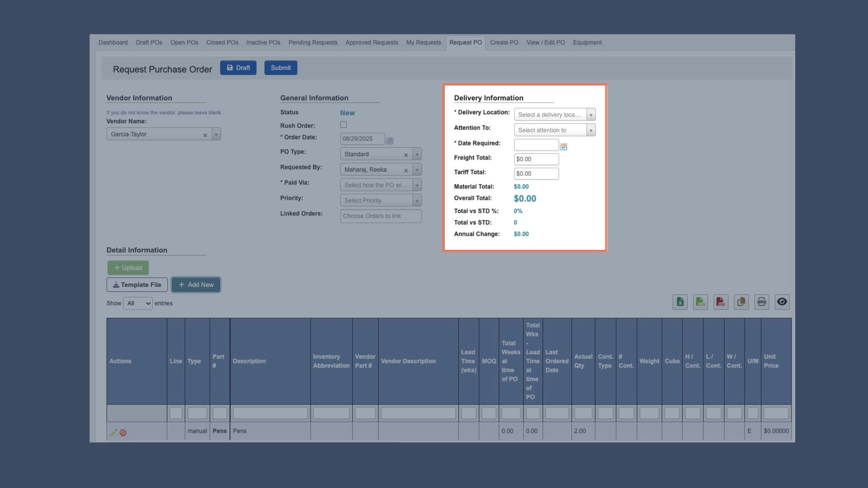
Task: Go to the Equipment tab
Action: pyautogui.click(x=587, y=42)
